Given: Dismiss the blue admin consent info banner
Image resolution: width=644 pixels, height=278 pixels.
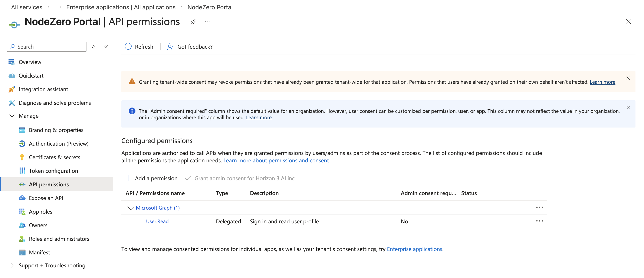Looking at the screenshot, I should pos(628,108).
